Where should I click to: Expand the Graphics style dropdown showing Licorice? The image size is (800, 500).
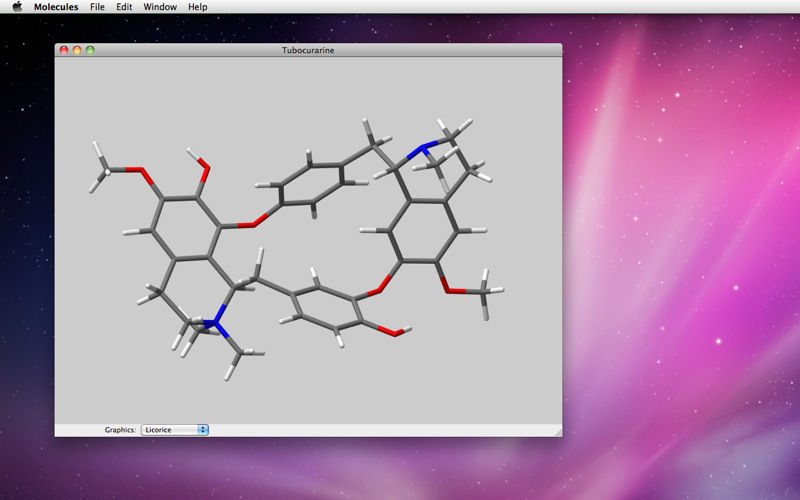175,430
